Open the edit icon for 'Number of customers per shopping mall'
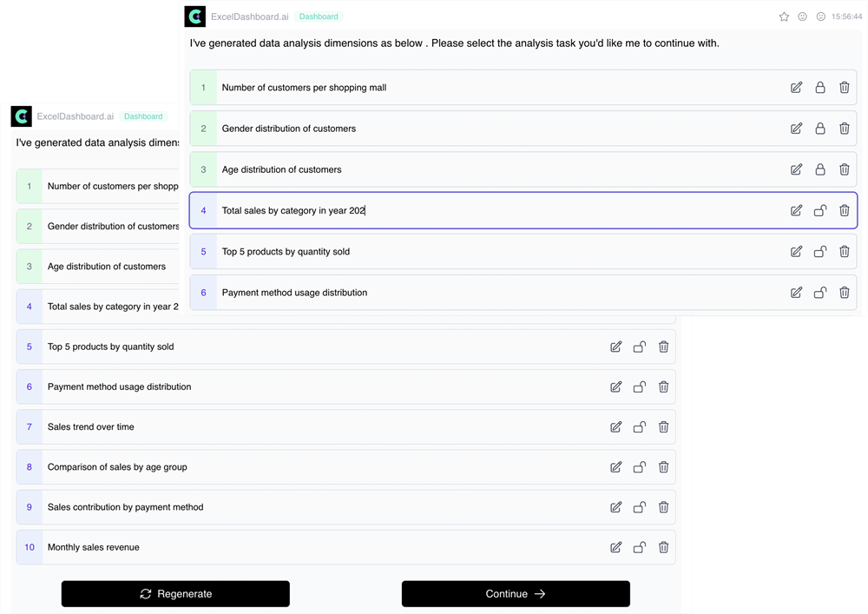Screen dimensions: 868x614 [797, 88]
